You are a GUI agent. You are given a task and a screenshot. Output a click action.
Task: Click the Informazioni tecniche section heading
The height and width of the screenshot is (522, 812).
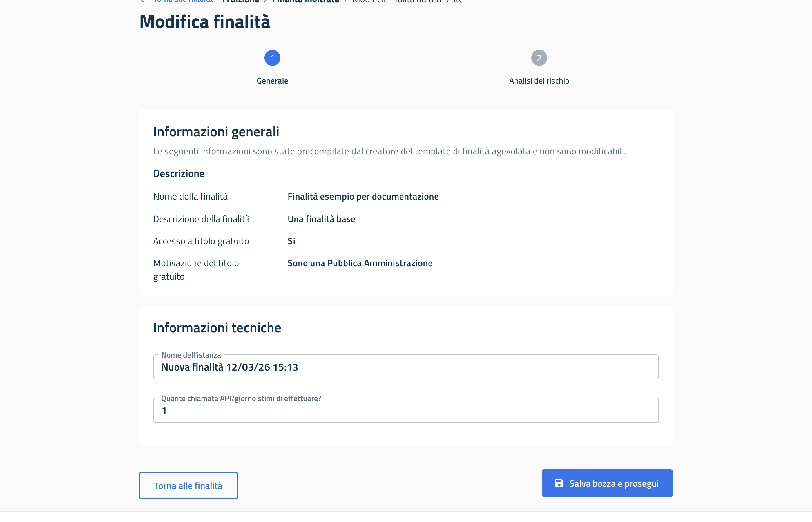[217, 328]
